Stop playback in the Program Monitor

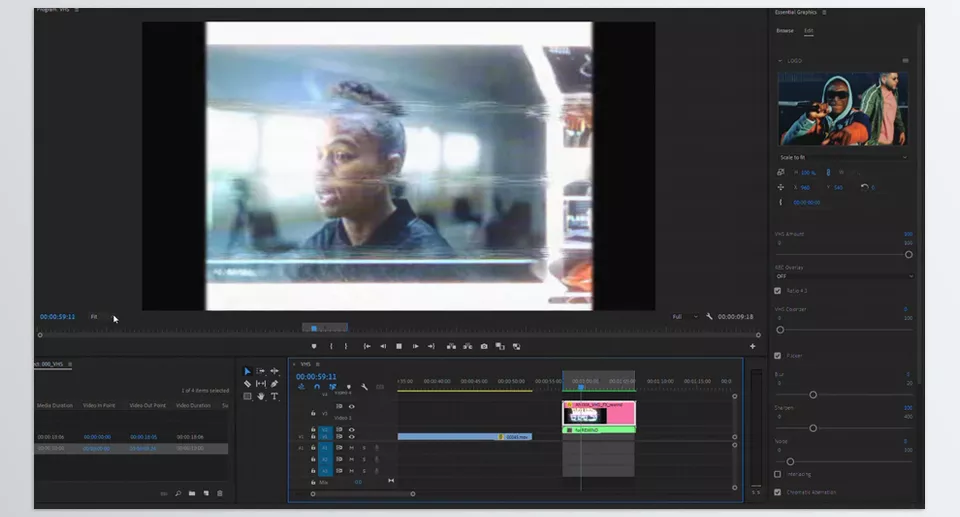click(x=399, y=347)
